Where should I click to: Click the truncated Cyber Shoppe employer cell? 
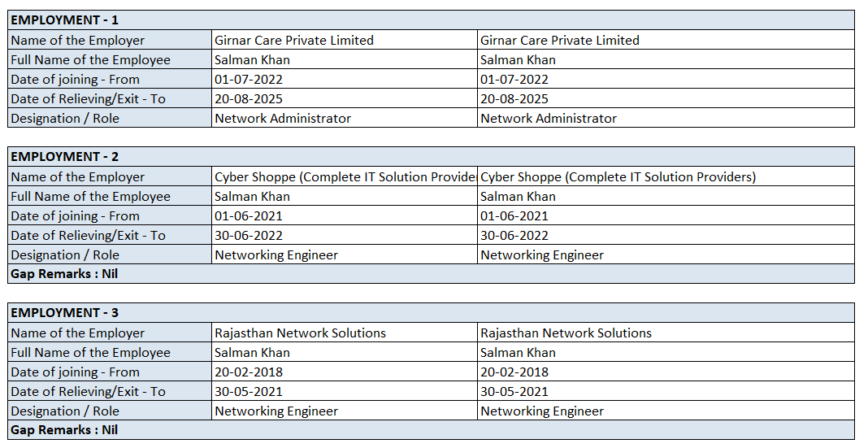pyautogui.click(x=345, y=176)
